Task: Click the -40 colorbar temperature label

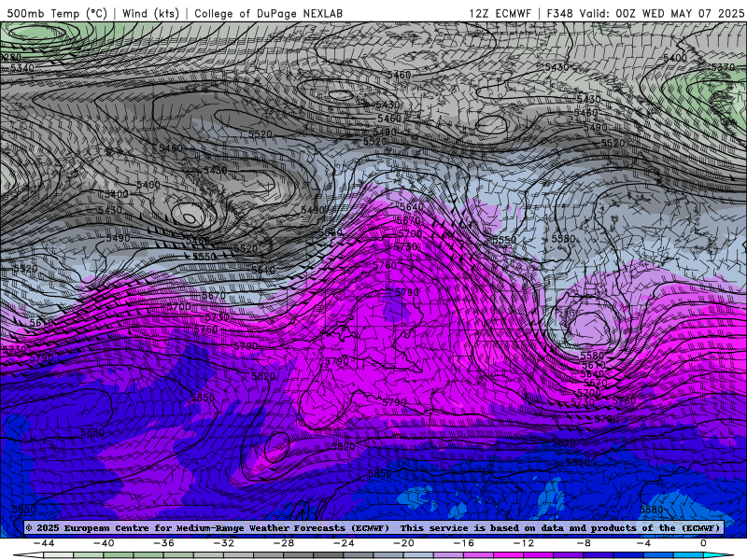Action: 104,543
